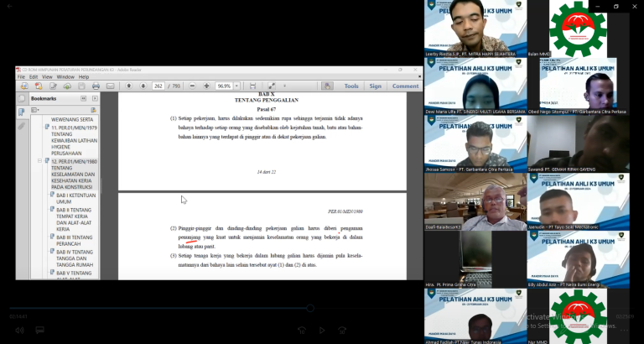Go to next page with down arrow
Viewport: 644px width, 344px height.
coord(143,86)
